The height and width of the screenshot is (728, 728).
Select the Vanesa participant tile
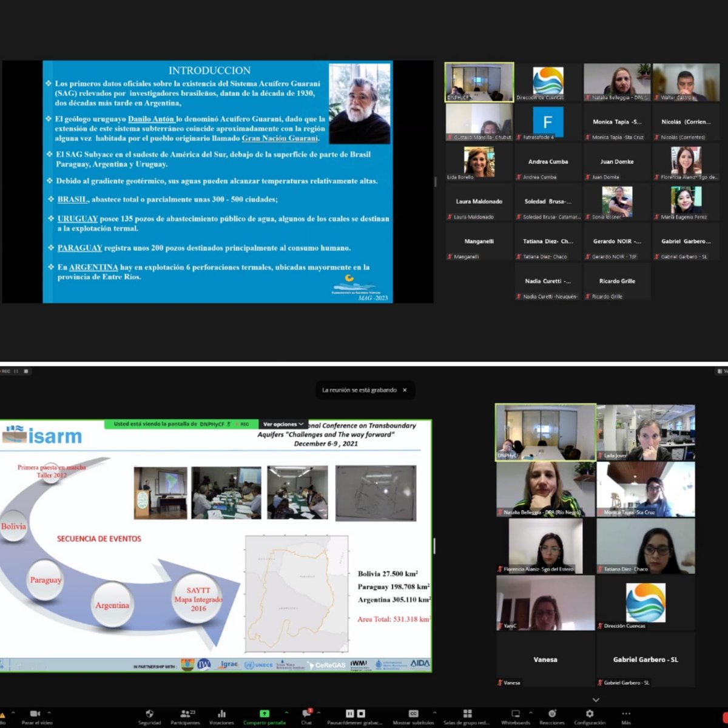545,660
